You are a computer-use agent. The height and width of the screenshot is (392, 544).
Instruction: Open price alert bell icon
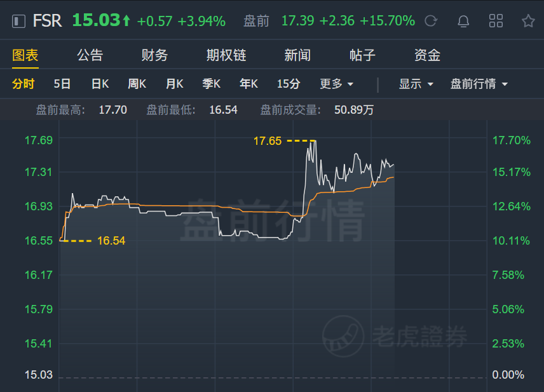[x=463, y=21]
